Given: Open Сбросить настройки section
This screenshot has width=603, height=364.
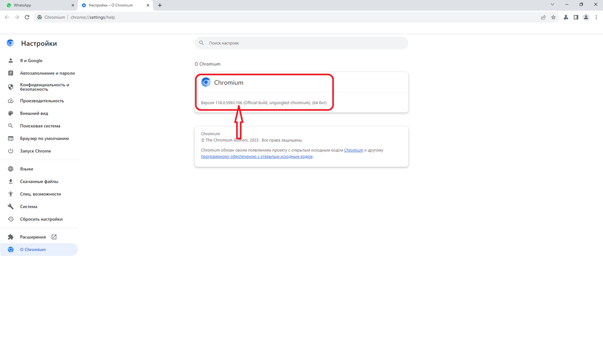Looking at the screenshot, I should [x=39, y=219].
